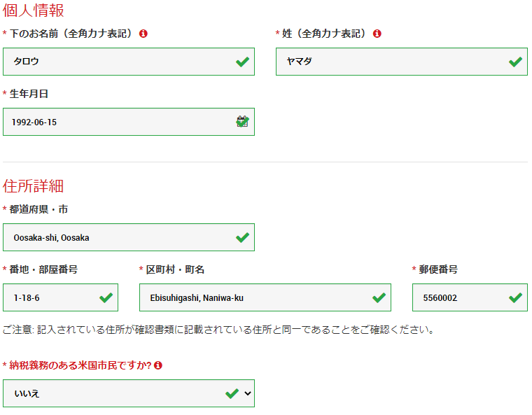Click the 区町村・町名 label

pyautogui.click(x=175, y=269)
